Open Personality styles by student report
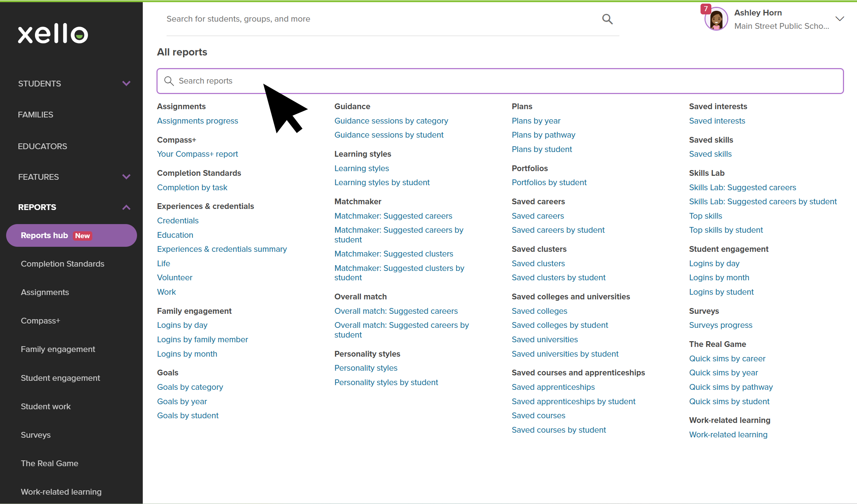857x504 pixels. 386,383
